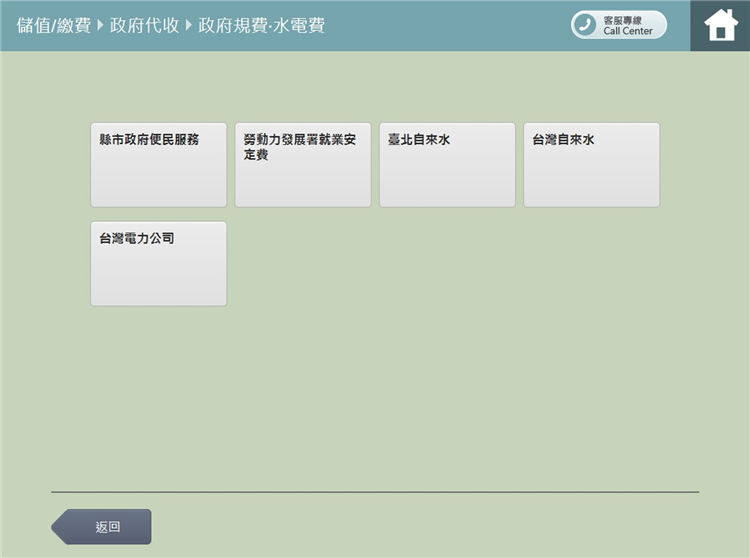This screenshot has width=750, height=558.
Task: Select the 縣市政府便民服務 tile
Action: pos(159,165)
